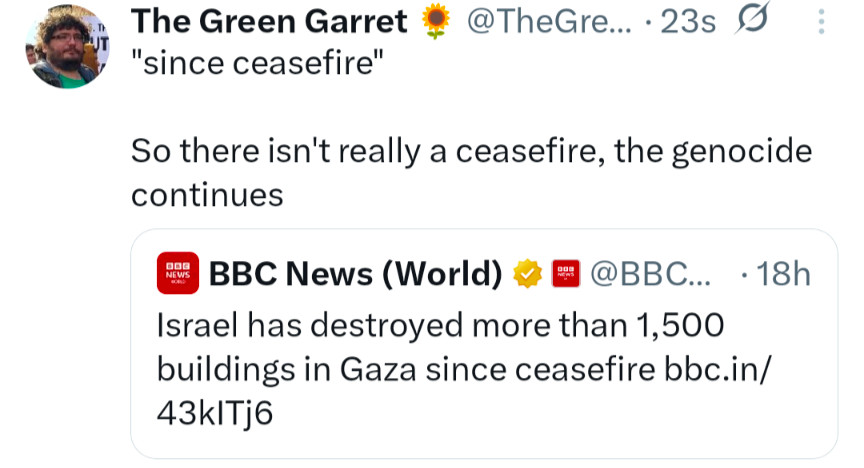The image size is (864, 468).
Task: Click the @TheGre... handle
Action: click(x=540, y=21)
